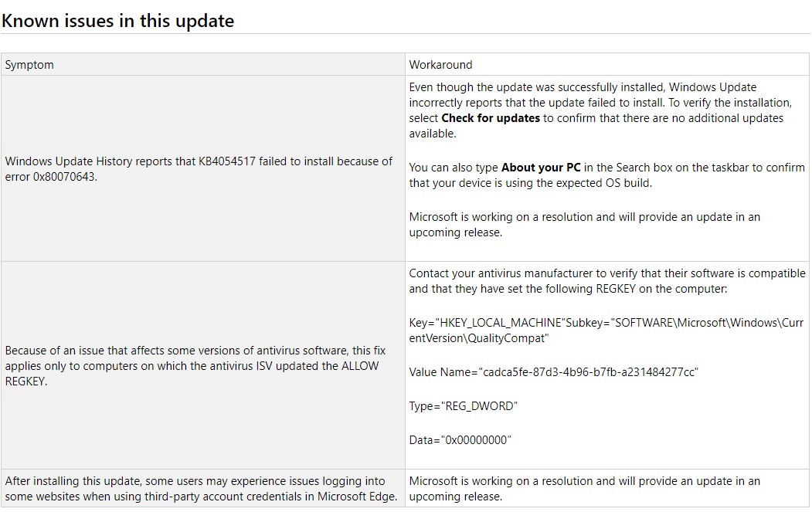Screen dimensions: 812x512
Task: Click the KB4054517 failed to install symptom text
Action: (x=199, y=169)
